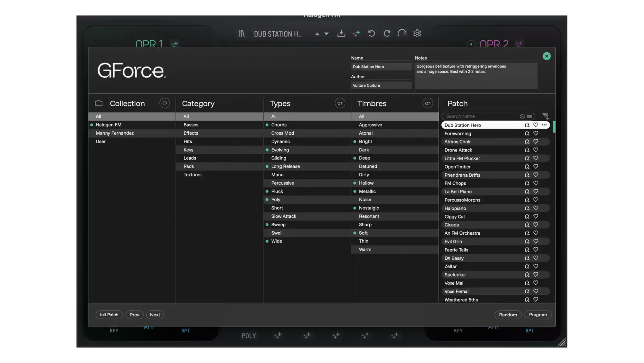Viewport: 644px width, 363px height.
Task: Toggle the Types 'or' filter mode
Action: (x=340, y=103)
